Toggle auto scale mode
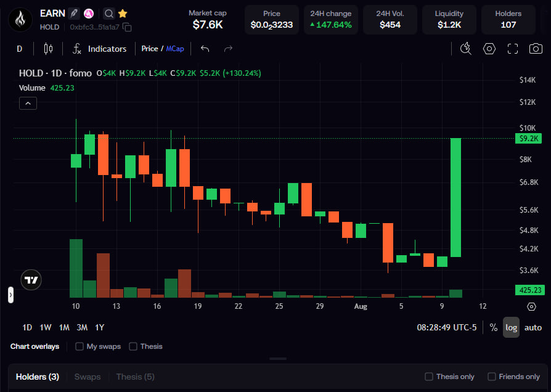Viewport: 551px width, 392px height. click(x=533, y=328)
